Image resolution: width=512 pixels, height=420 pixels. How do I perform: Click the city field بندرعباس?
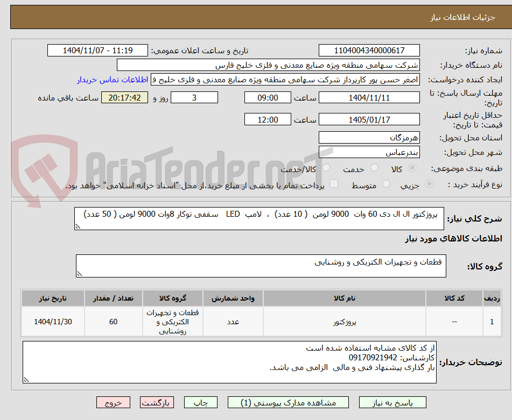[x=369, y=152]
